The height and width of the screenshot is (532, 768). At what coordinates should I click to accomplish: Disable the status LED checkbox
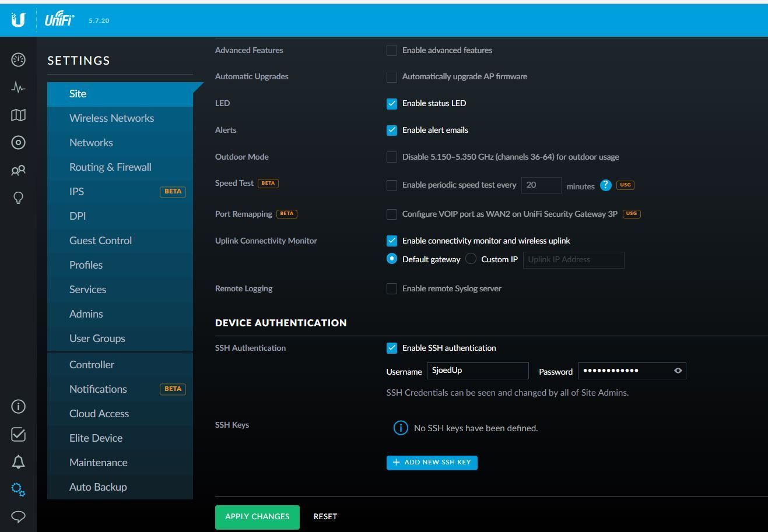click(x=392, y=104)
